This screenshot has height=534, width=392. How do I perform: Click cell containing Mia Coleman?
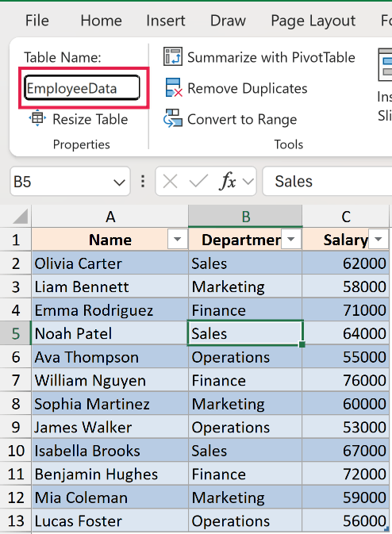coord(110,498)
